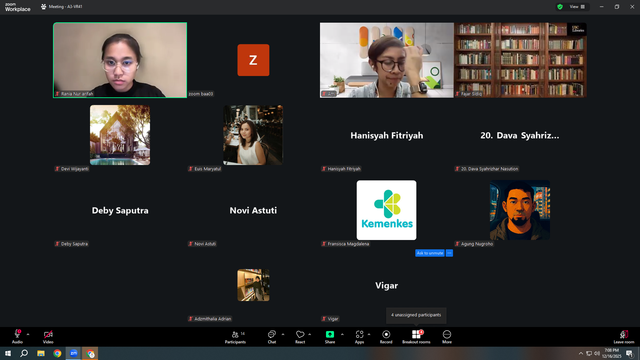Expand chat options arrow next to Chat

coord(283,334)
